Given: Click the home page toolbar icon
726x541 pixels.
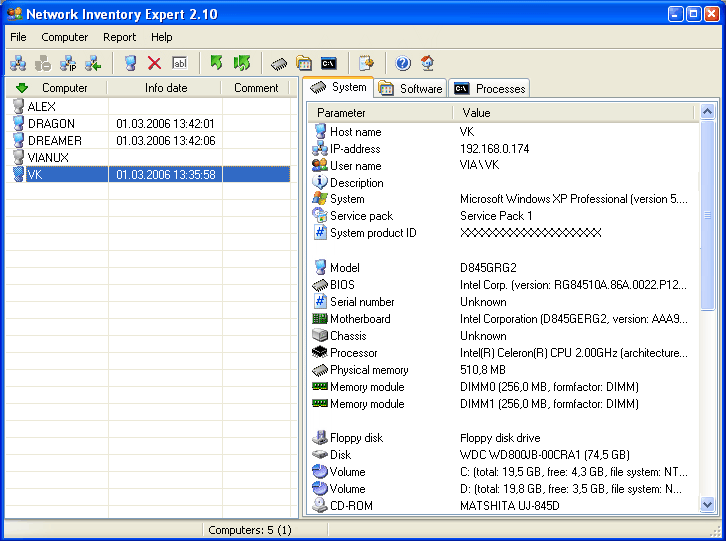Looking at the screenshot, I should tap(427, 63).
